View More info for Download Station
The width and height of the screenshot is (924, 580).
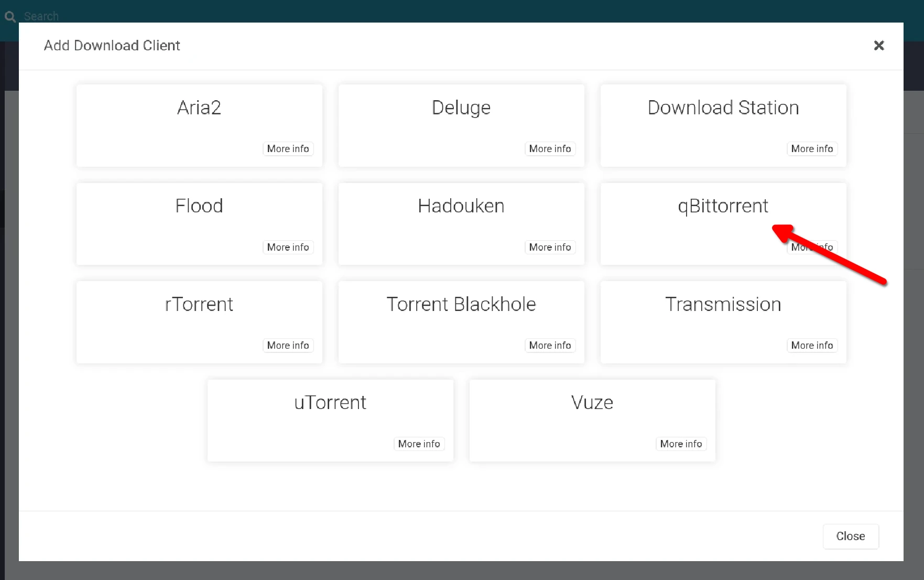(x=812, y=149)
